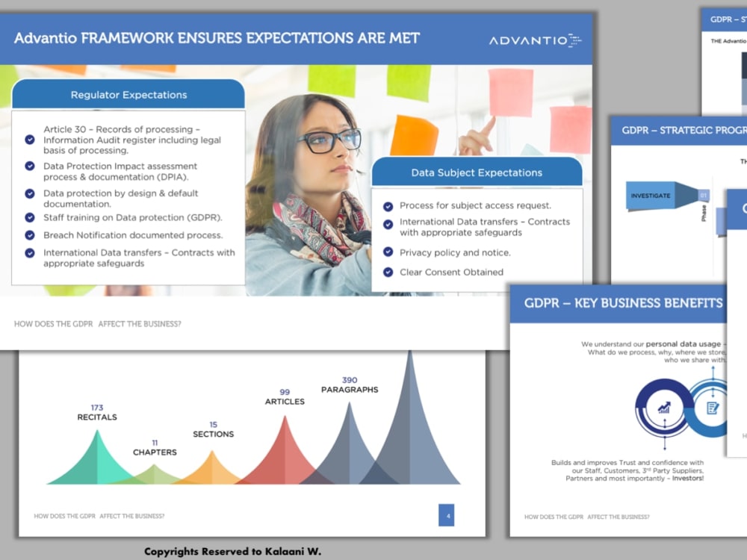Click text 'Staff training on Data protection (GDPR)'
Viewport: 747px width, 560px height.
click(132, 217)
